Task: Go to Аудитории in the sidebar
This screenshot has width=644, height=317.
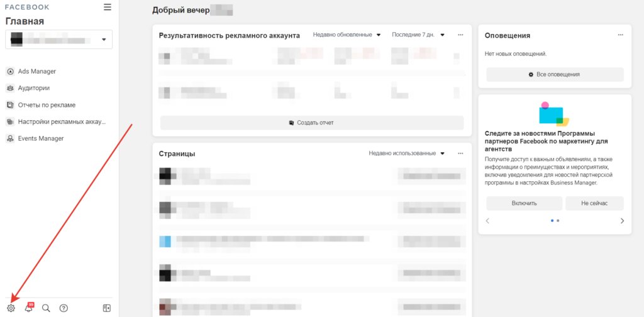Action: click(29, 88)
